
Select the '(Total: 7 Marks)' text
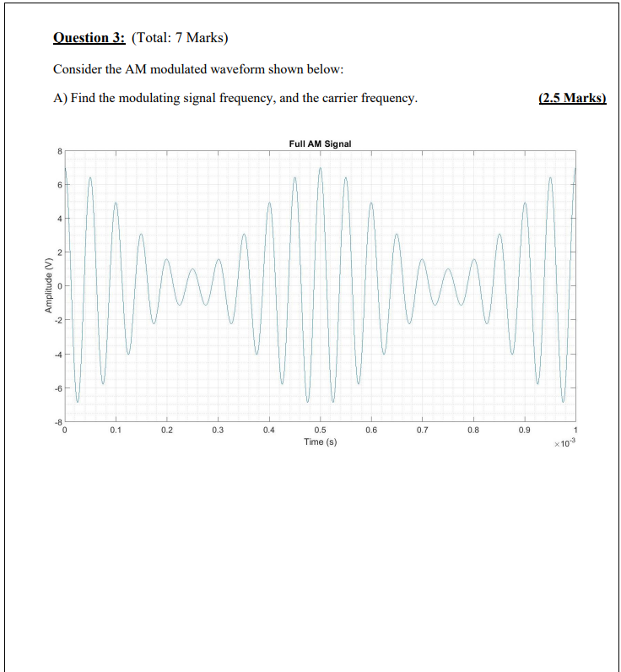tap(180, 38)
